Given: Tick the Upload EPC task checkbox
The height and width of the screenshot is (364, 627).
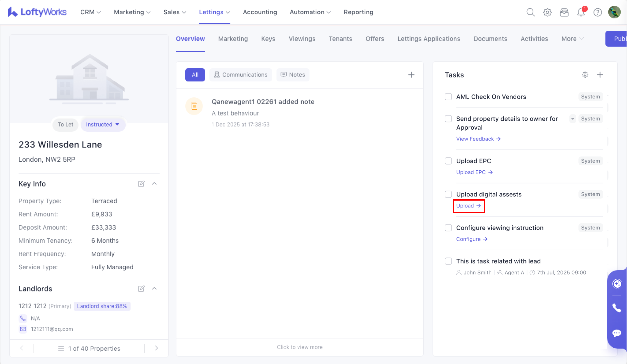Looking at the screenshot, I should tap(448, 161).
